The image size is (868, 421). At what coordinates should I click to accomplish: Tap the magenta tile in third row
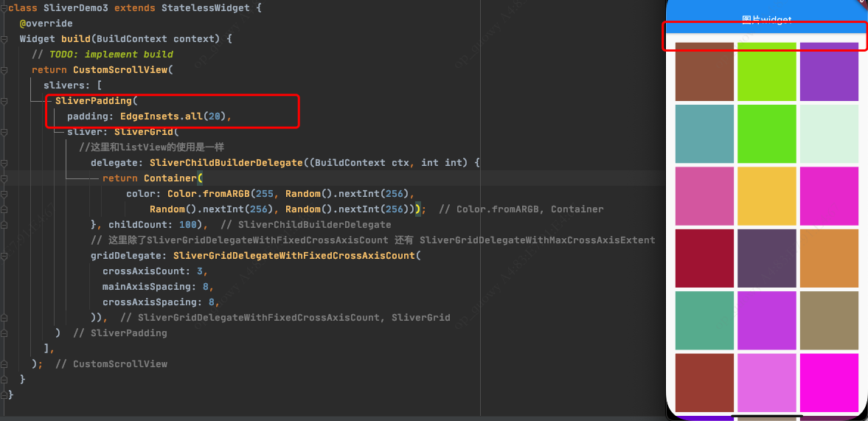[829, 196]
